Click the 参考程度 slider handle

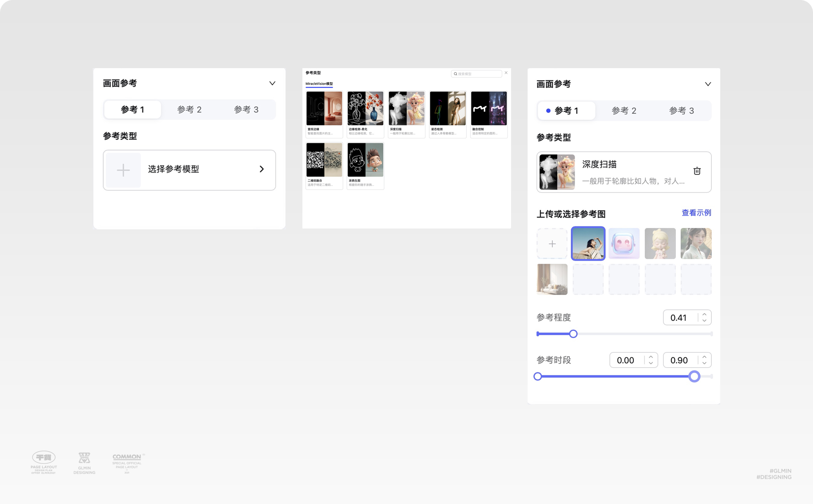pos(573,334)
